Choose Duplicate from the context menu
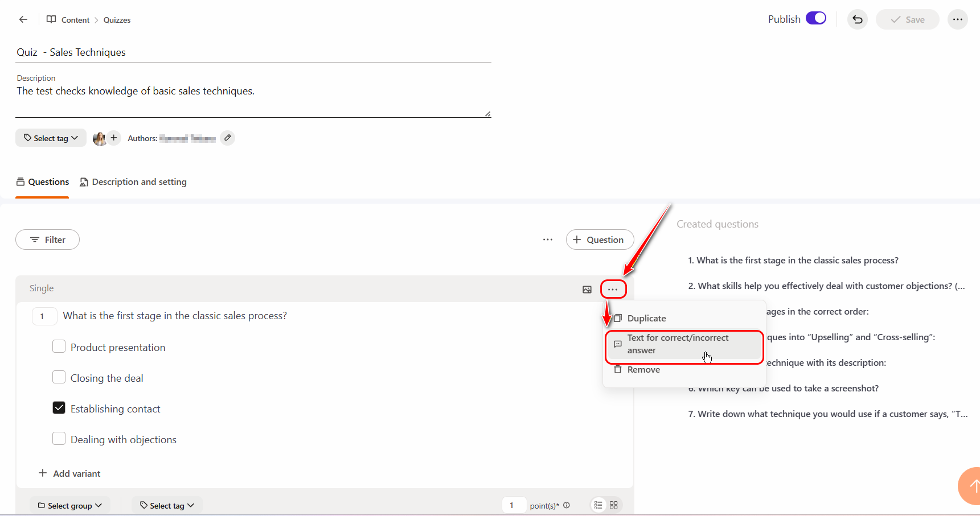The width and height of the screenshot is (980, 516). (x=646, y=319)
